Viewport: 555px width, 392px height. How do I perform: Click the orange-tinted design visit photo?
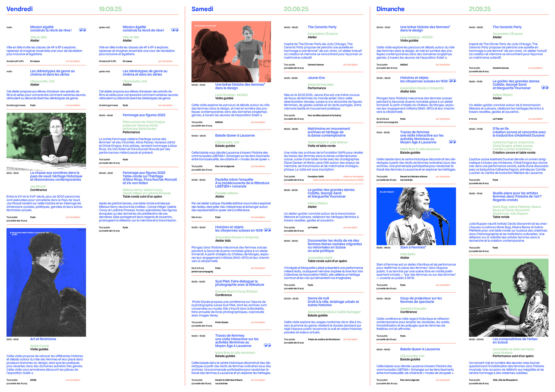pos(231,52)
